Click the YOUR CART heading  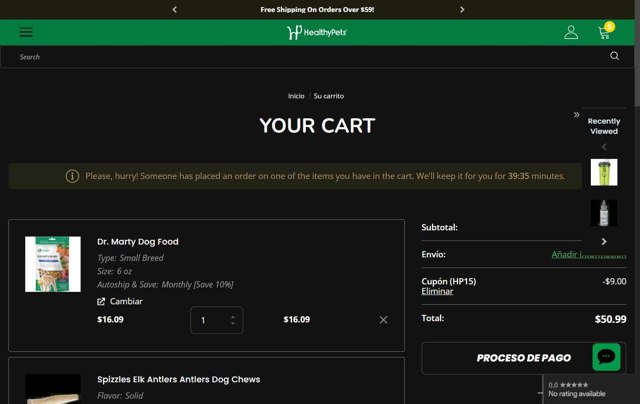[x=317, y=125]
